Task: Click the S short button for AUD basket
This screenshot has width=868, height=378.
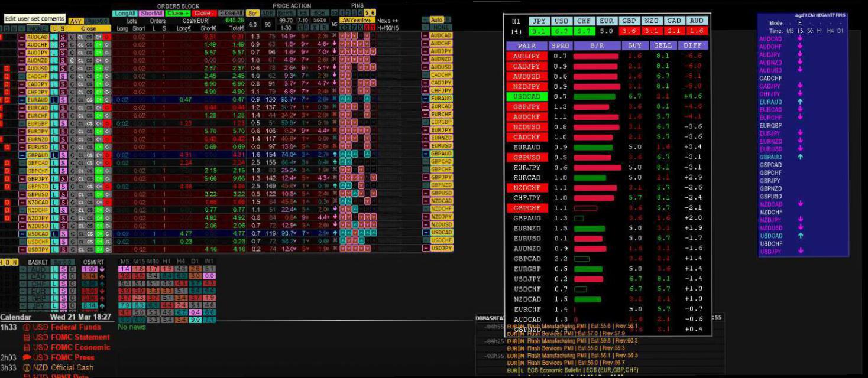Action: (63, 269)
